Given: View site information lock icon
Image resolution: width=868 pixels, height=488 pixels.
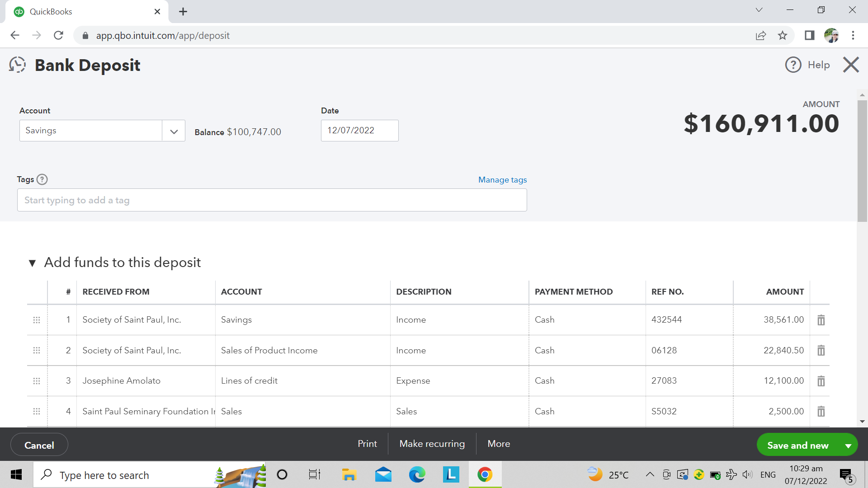Looking at the screenshot, I should click(85, 35).
